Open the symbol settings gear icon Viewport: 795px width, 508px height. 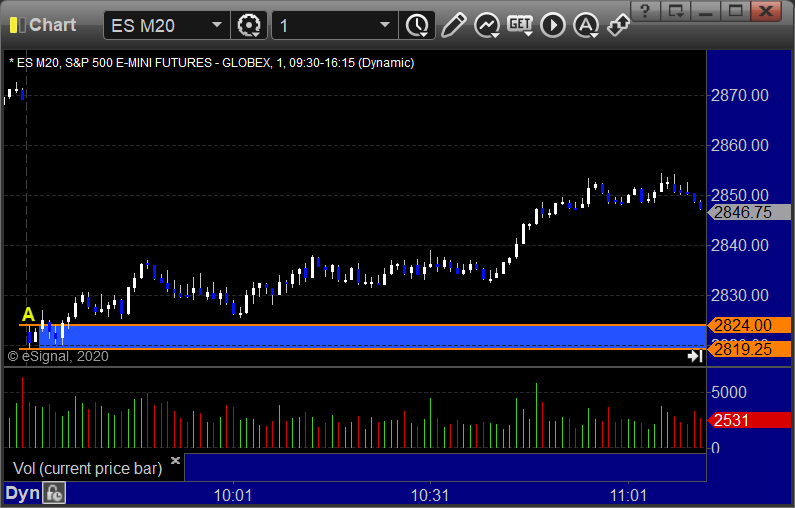click(248, 25)
